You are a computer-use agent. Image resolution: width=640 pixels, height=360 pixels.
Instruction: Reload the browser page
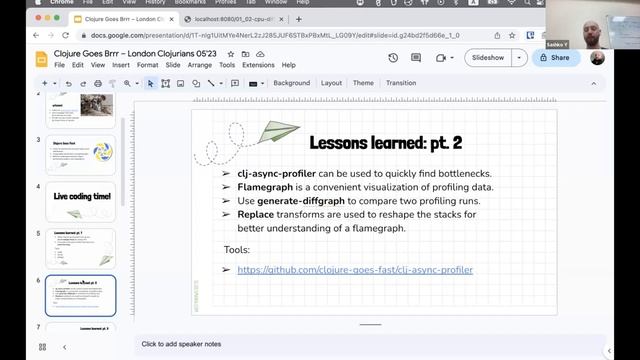65,36
